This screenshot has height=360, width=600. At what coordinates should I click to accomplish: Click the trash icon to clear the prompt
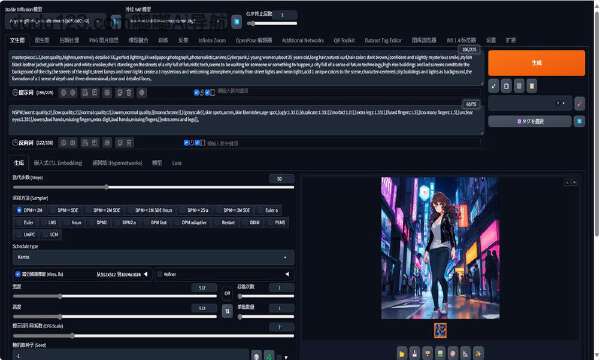click(506, 86)
